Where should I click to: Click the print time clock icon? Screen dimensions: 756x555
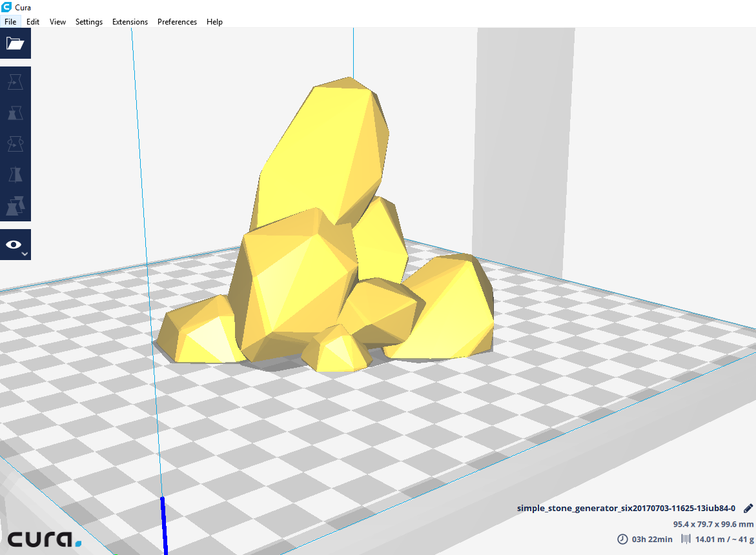point(622,539)
